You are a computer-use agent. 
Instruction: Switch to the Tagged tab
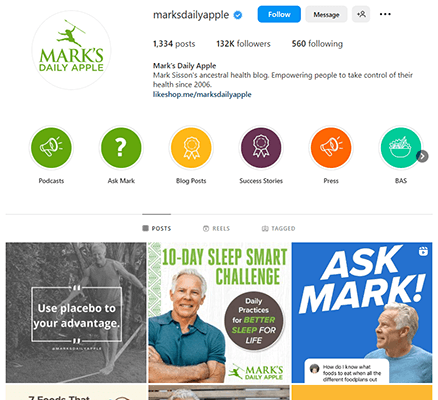coord(278,228)
